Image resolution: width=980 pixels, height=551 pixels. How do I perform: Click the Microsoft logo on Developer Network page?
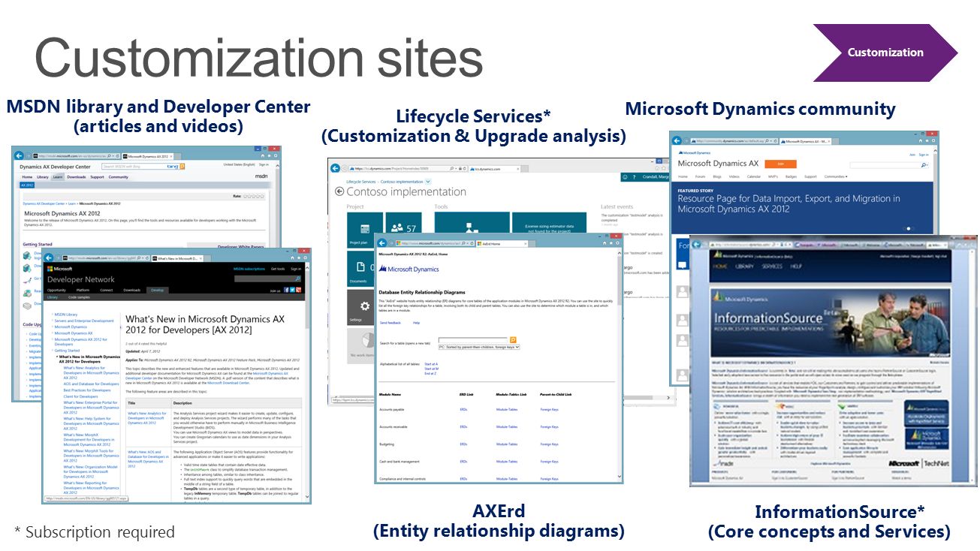click(60, 268)
